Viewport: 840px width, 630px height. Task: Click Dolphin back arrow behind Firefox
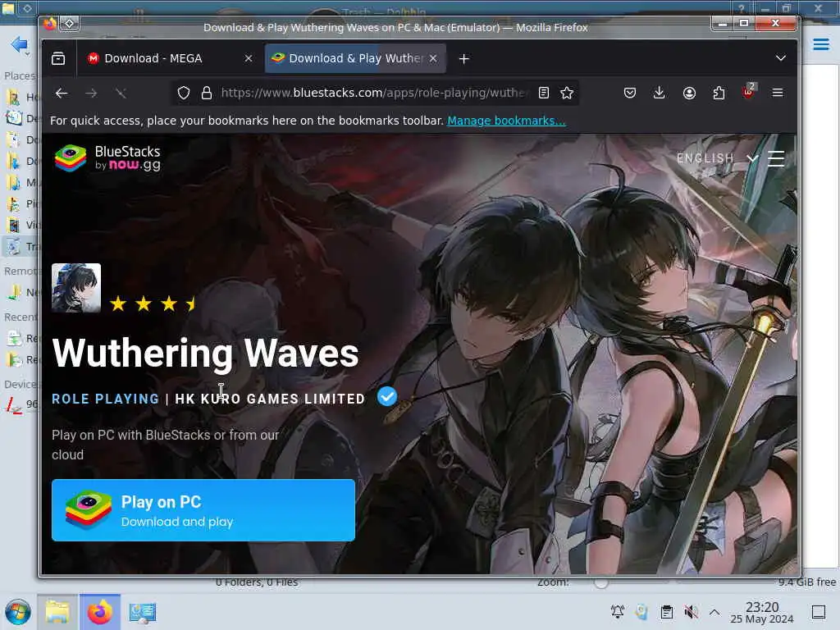[19, 44]
